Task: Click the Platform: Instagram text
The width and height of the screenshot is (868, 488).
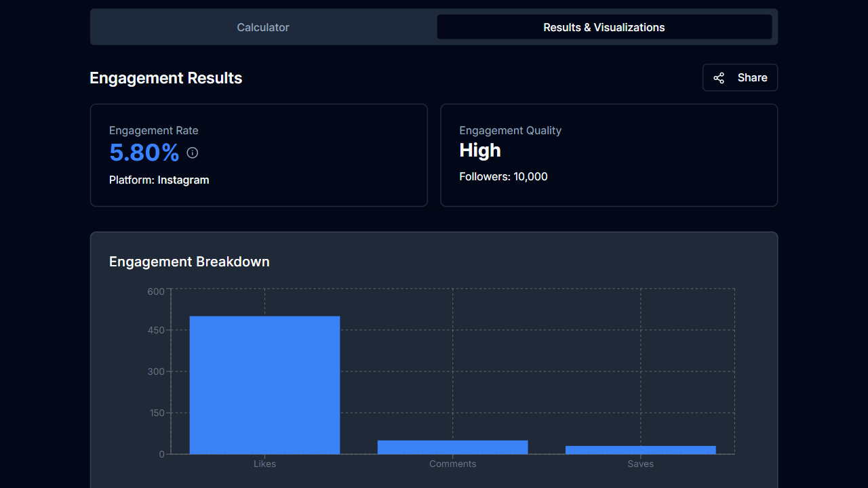Action: [x=159, y=180]
